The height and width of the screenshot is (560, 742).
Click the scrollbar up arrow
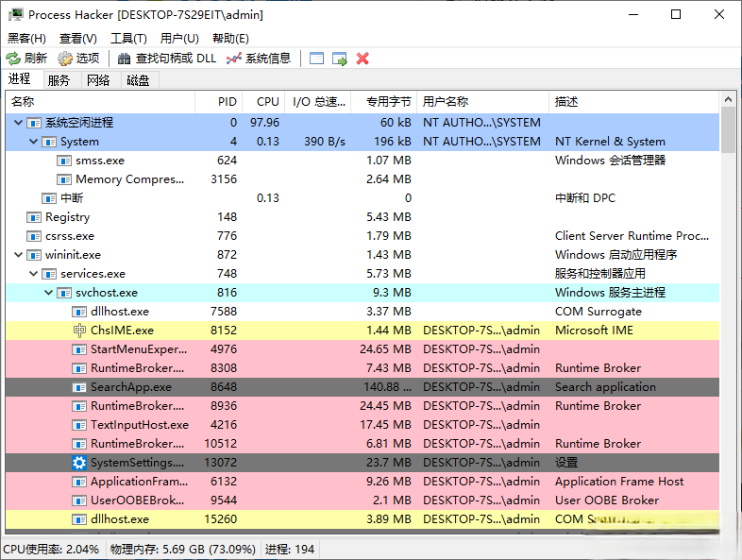click(x=728, y=99)
